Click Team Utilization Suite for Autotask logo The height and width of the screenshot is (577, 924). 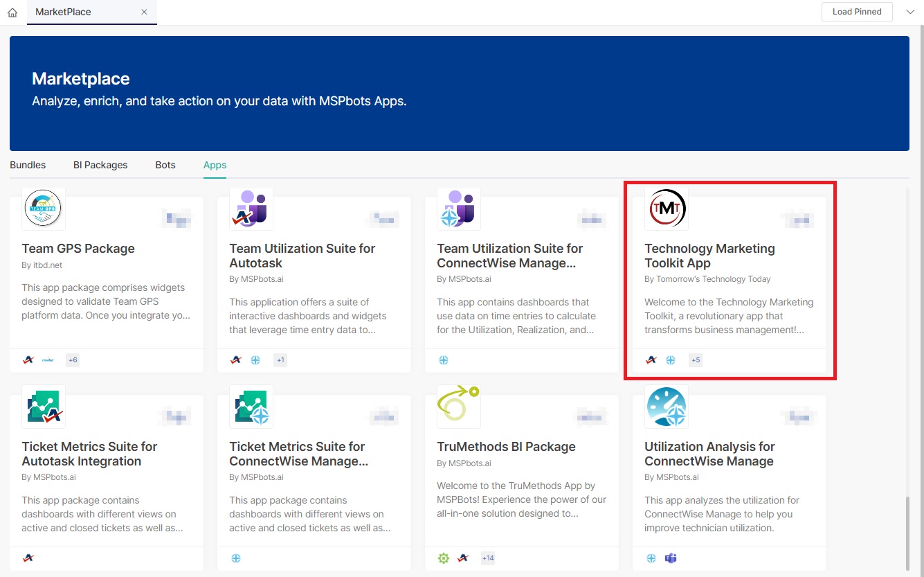(x=251, y=208)
